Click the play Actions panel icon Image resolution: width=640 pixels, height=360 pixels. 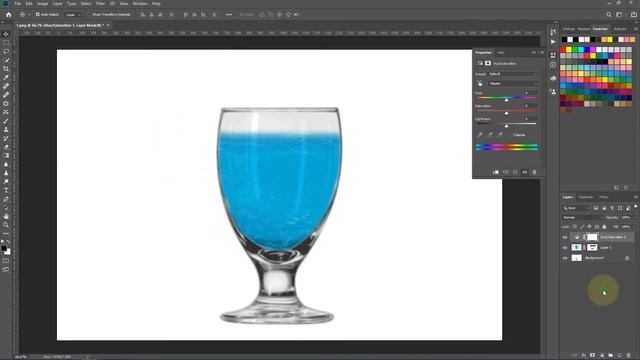pyautogui.click(x=553, y=42)
